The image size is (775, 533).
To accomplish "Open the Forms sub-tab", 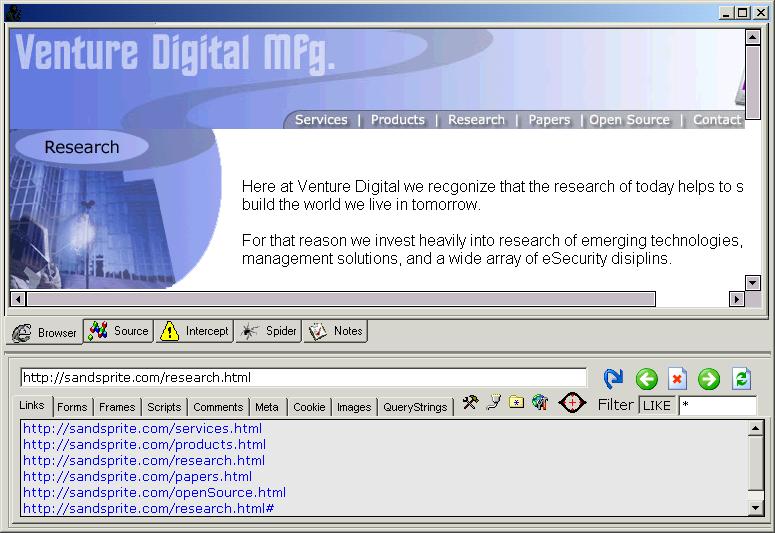I will (x=72, y=407).
